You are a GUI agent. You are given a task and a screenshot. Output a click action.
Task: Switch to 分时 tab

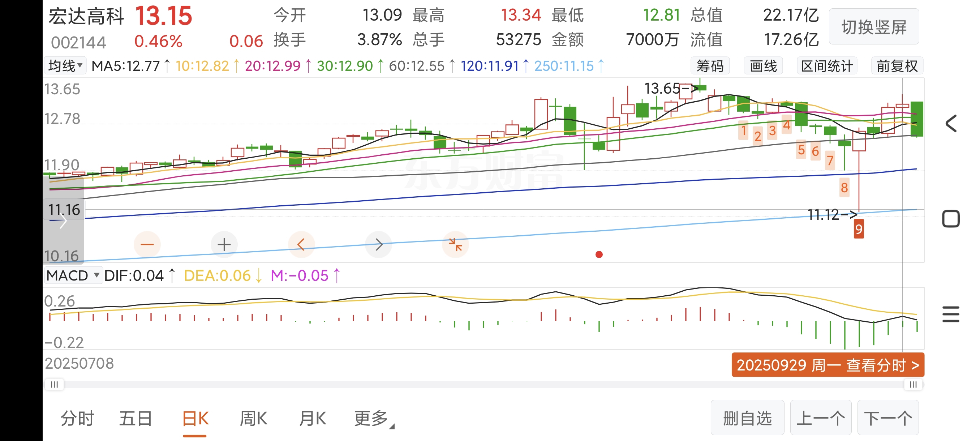click(x=77, y=419)
